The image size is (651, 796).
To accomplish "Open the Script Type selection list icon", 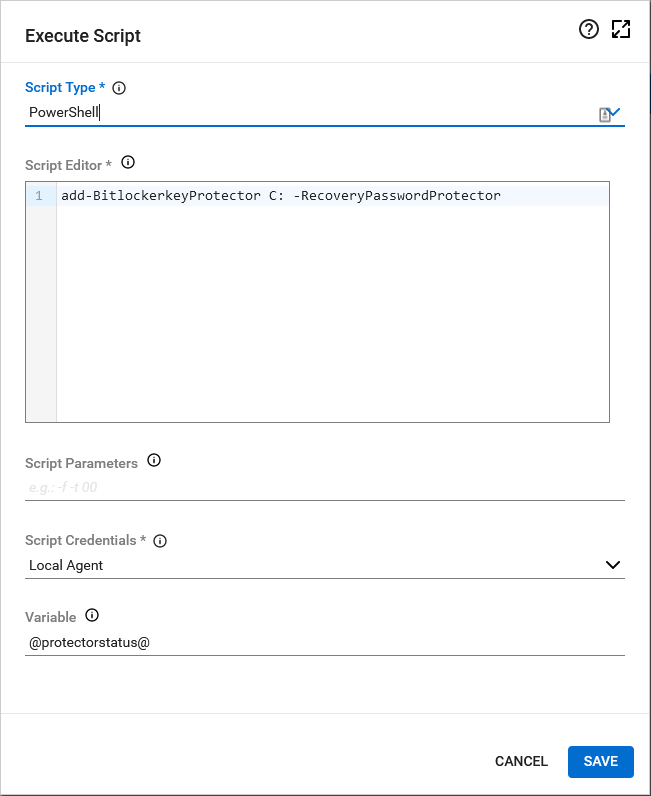I will click(x=609, y=114).
